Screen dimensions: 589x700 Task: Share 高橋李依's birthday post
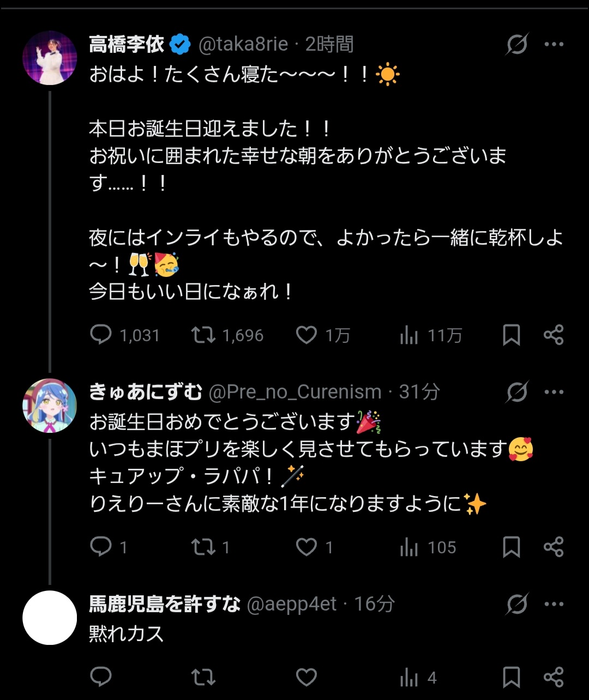click(554, 335)
